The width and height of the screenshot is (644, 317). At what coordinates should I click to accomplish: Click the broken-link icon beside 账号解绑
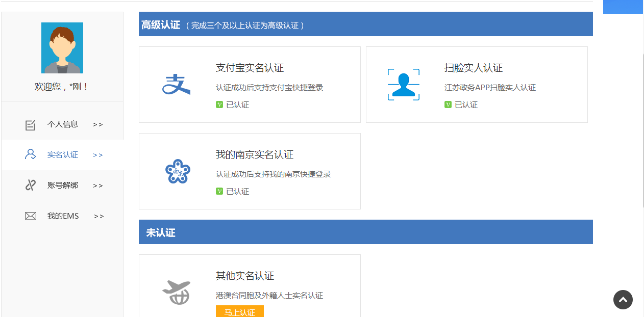coord(31,185)
